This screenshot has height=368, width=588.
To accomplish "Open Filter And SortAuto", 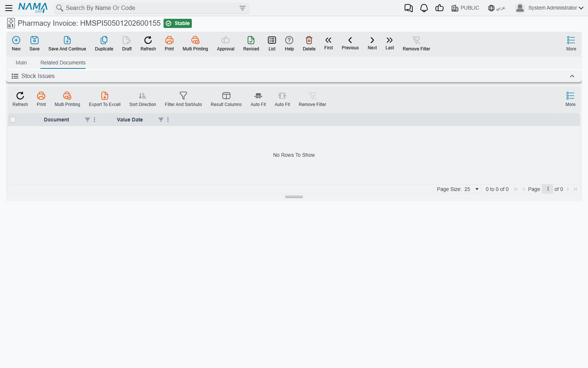I will [x=183, y=99].
